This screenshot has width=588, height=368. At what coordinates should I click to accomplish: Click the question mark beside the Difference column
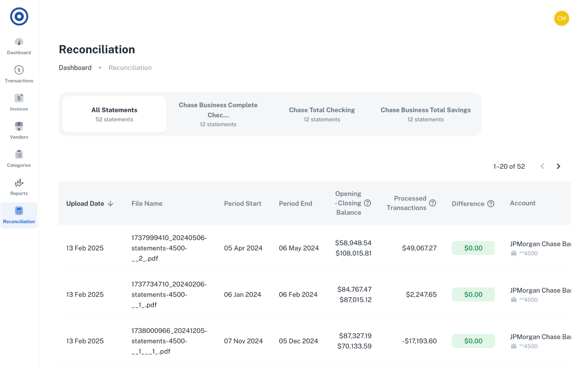coord(490,203)
